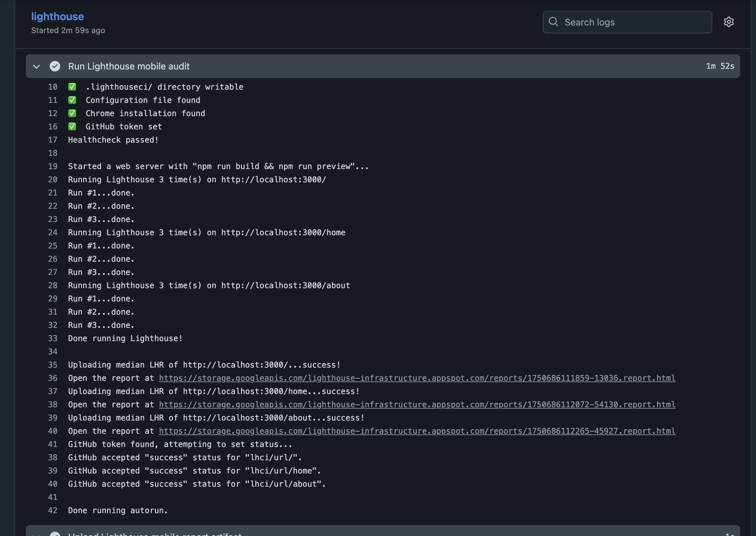The image size is (756, 536).
Task: Click 'Uploading median LHR of http://localhost:3000/home...success!' line
Action: tap(214, 391)
